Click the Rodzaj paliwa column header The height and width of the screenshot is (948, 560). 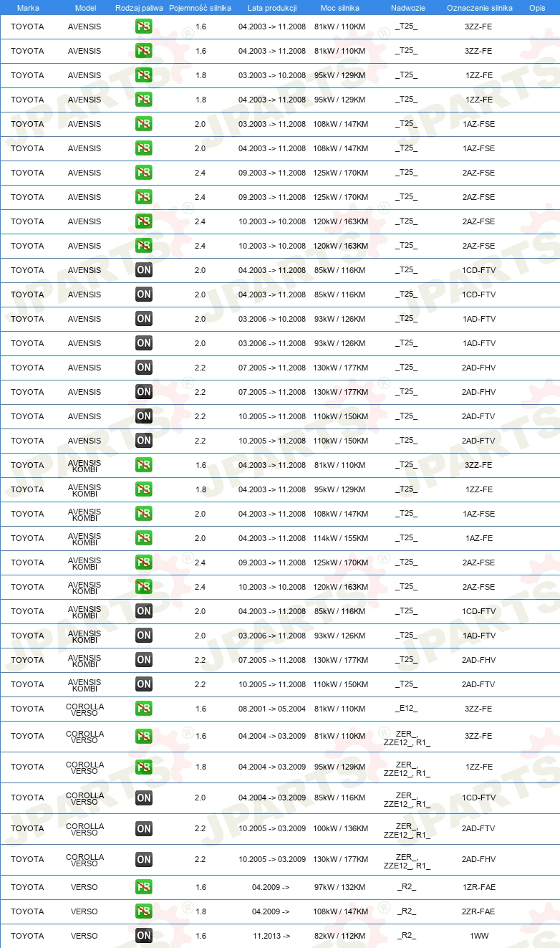click(x=139, y=8)
